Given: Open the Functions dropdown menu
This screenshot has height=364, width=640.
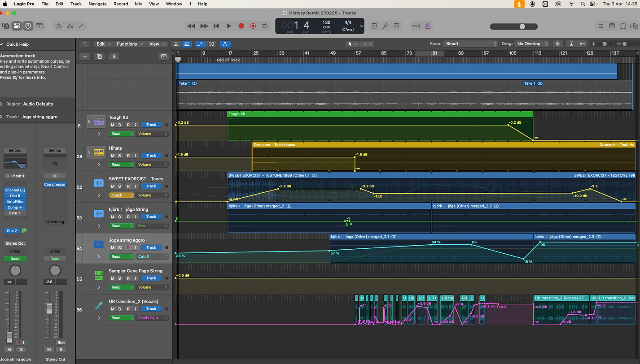Looking at the screenshot, I should pos(130,44).
